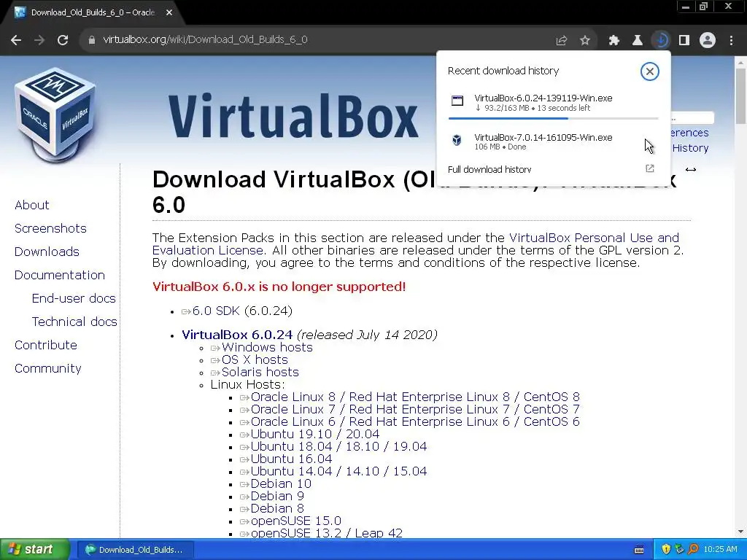Open the Windows start menu
This screenshot has height=560, width=747.
tap(34, 550)
